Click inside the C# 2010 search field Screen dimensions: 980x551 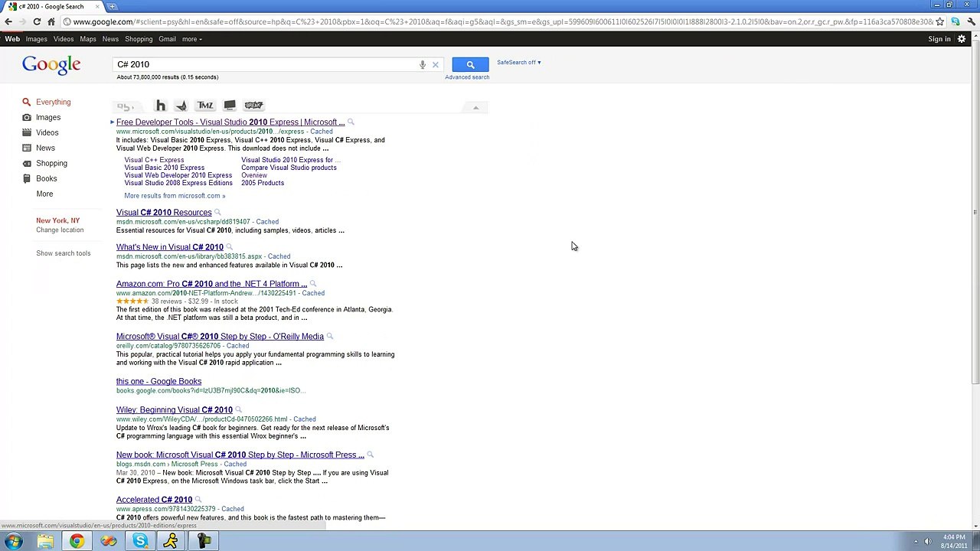(x=264, y=64)
